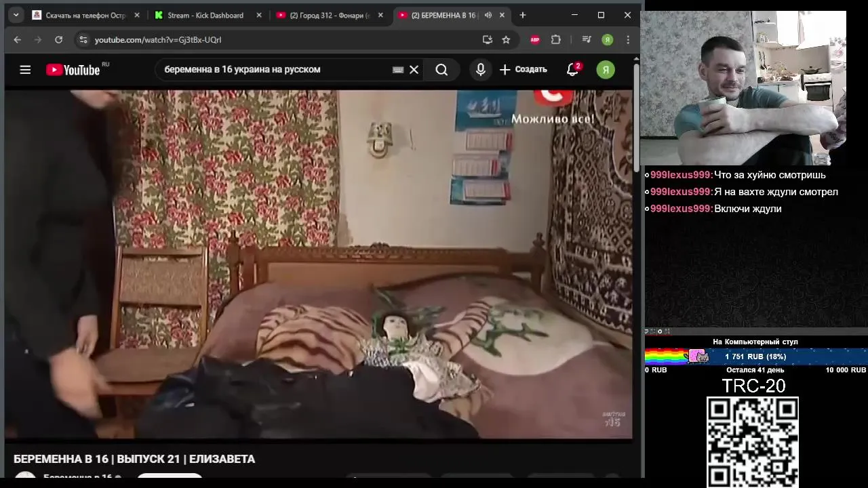Viewport: 868px width, 488px height.
Task: Go forward to the next page
Action: (x=38, y=40)
